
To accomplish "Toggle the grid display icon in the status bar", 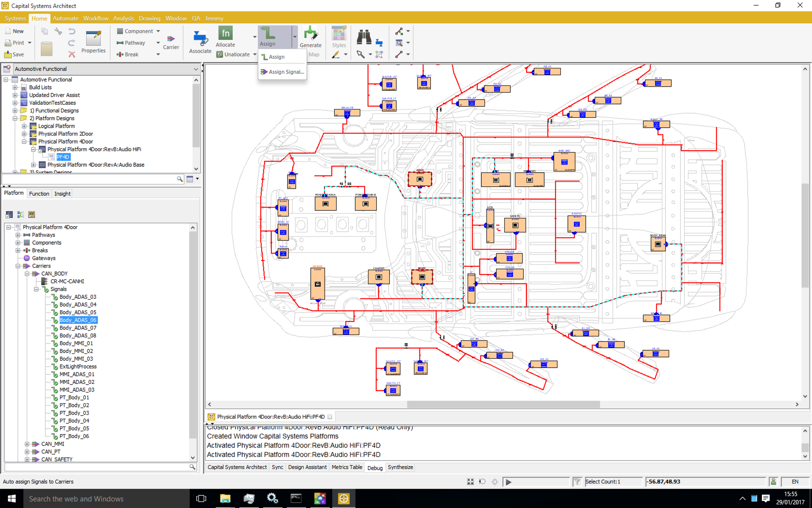I will coord(470,482).
